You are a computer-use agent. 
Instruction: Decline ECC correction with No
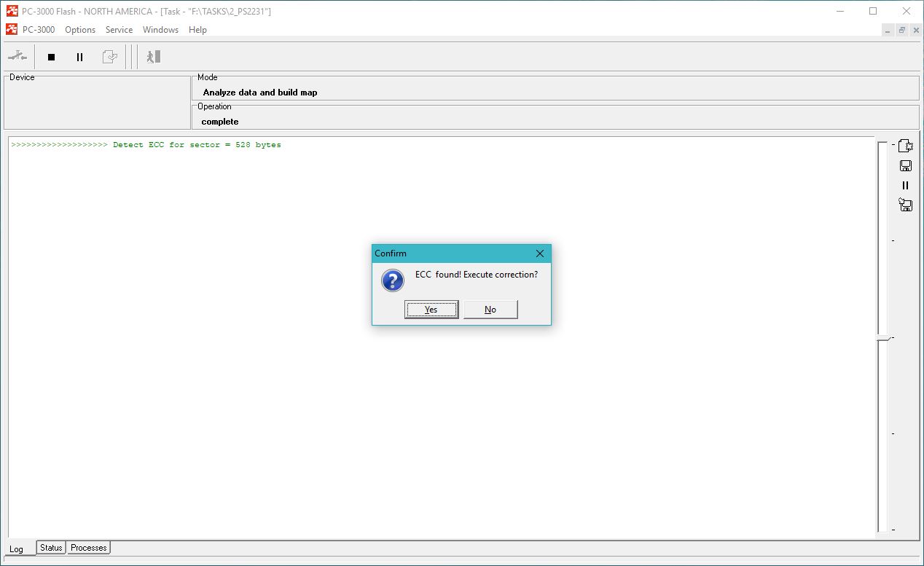490,310
